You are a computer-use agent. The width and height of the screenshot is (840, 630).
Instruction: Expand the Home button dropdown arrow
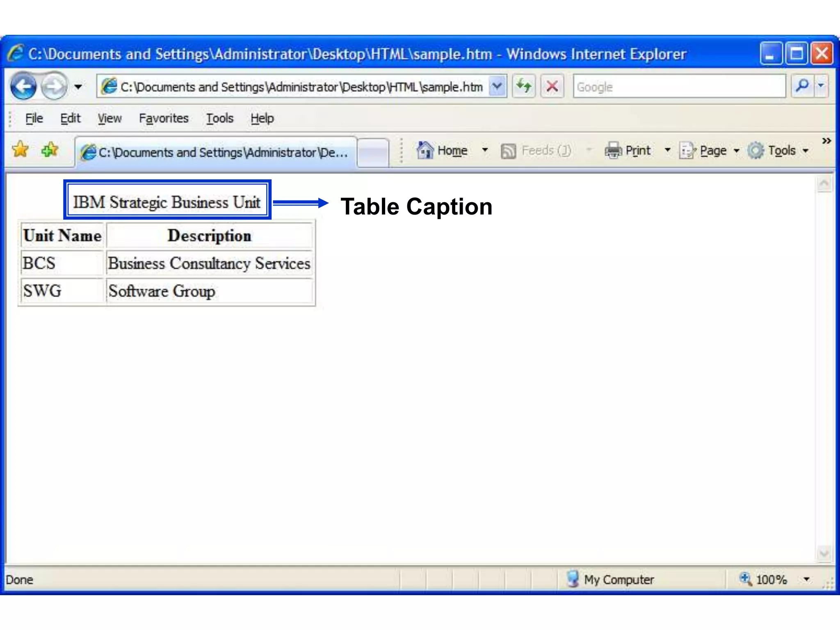[x=485, y=151]
